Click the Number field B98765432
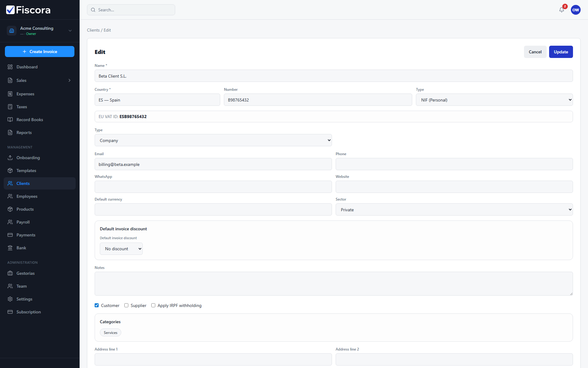This screenshot has width=588, height=368. coord(318,100)
